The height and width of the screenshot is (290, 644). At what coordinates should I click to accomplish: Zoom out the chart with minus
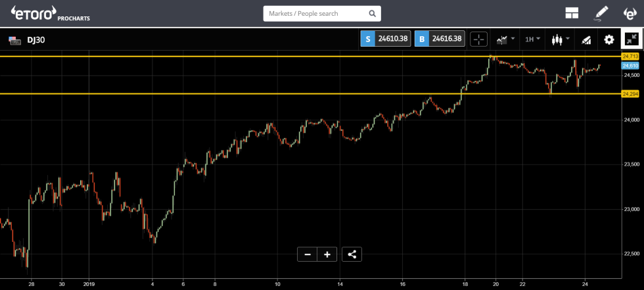(307, 254)
